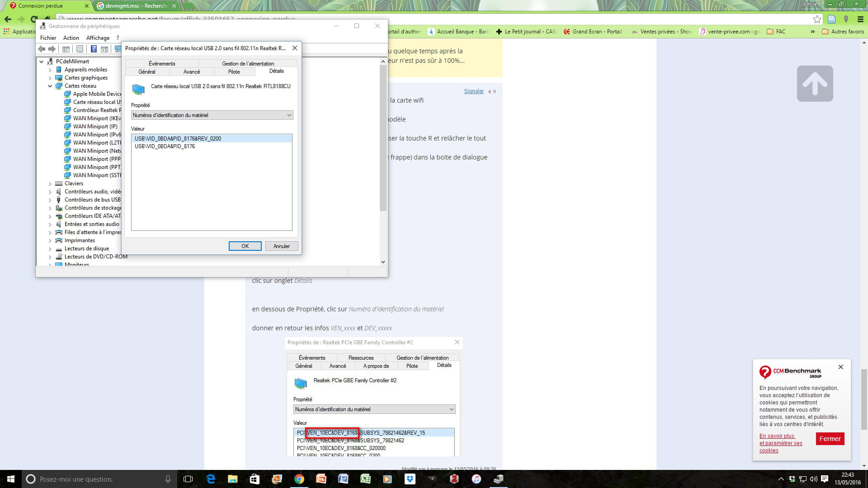Select value USB\VID_0BDA&PID_8176
This screenshot has height=488, width=868.
[x=212, y=146]
